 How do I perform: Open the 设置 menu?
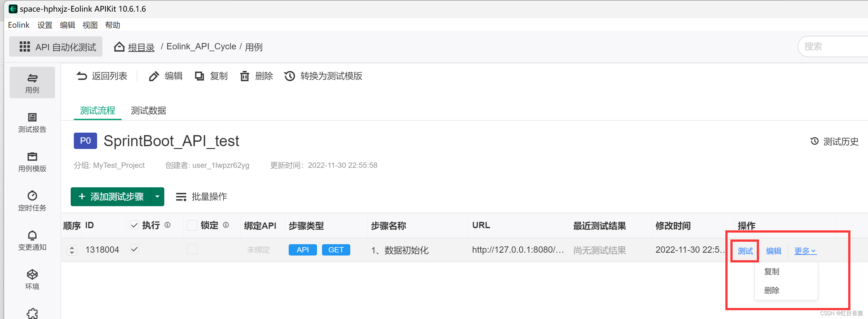[x=45, y=25]
